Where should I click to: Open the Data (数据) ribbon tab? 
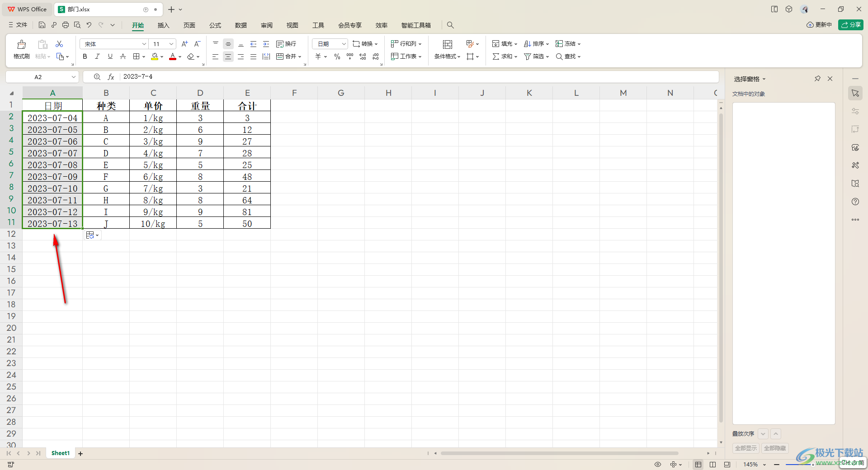(241, 25)
